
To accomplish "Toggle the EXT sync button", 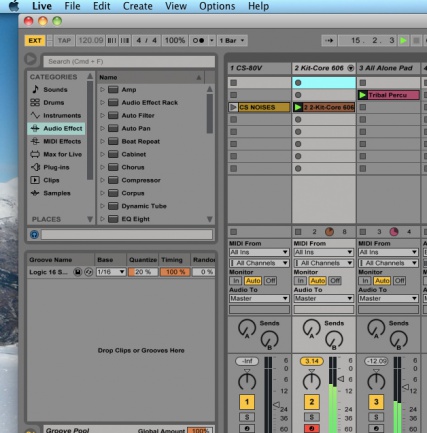I will coord(35,41).
